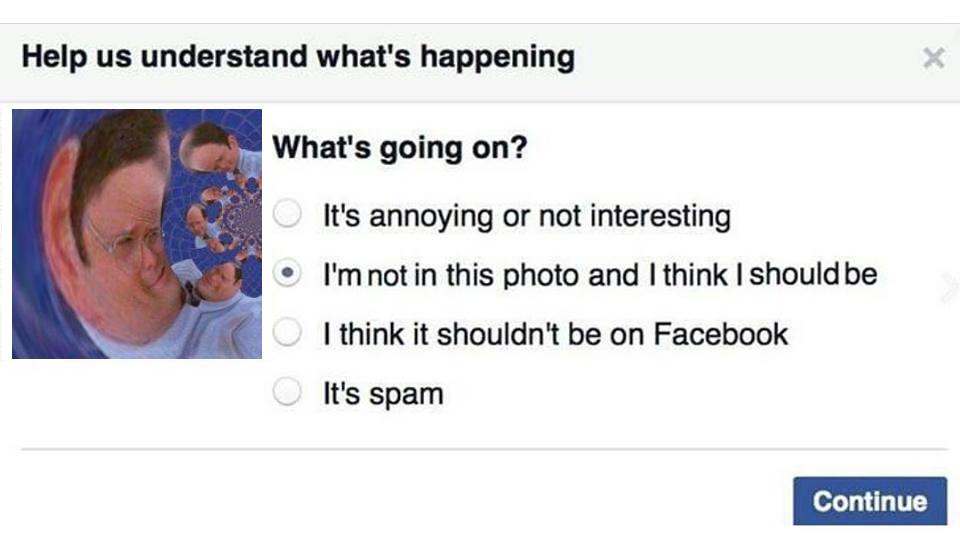
Task: Select the "It's spam" radio button
Action: [288, 393]
